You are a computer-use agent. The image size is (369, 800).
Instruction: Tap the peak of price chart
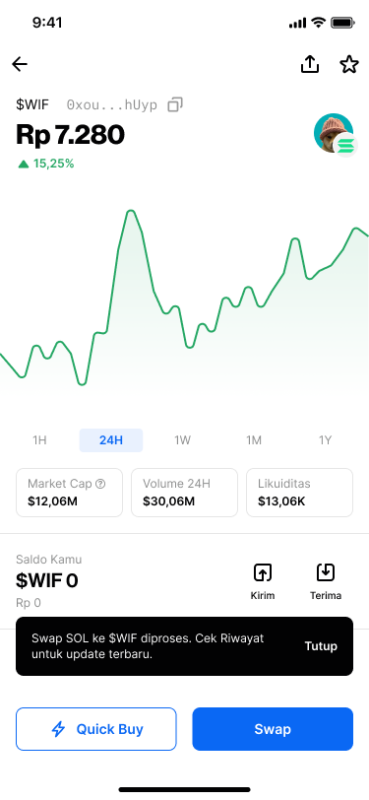(131, 211)
